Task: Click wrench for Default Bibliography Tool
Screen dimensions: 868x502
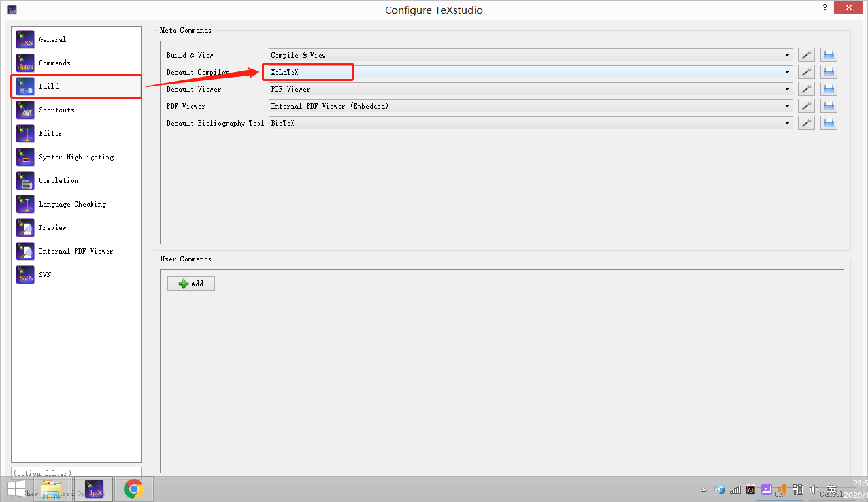Action: click(x=807, y=123)
